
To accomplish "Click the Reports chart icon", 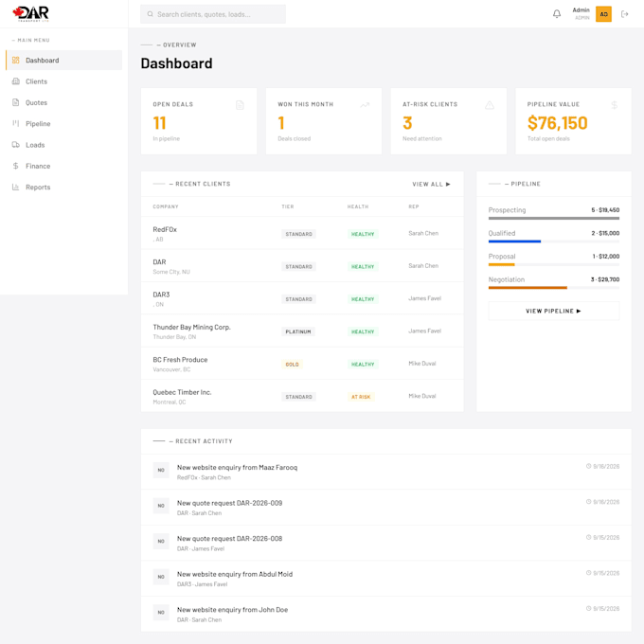I will coord(15,187).
